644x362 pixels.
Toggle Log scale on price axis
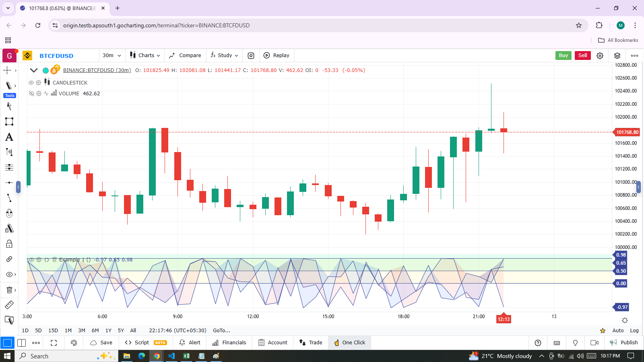pos(634,330)
